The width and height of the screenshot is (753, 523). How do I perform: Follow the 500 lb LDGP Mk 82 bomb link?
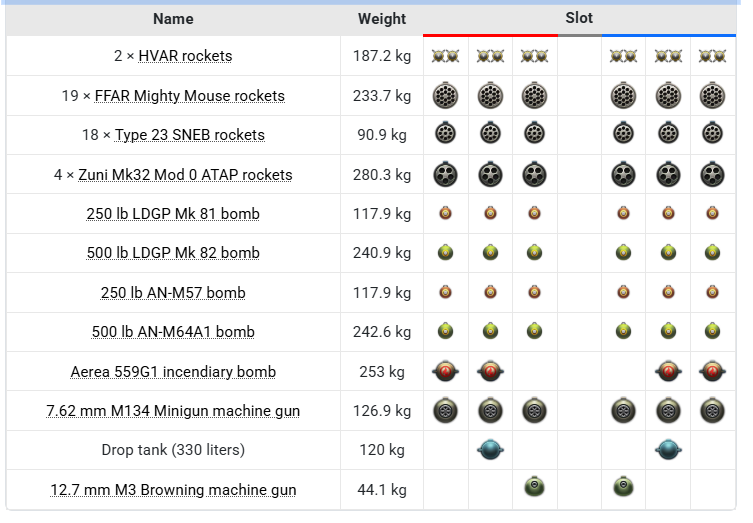point(173,253)
